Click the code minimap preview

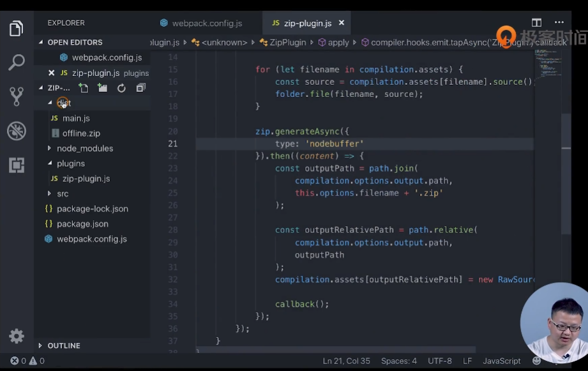click(548, 64)
